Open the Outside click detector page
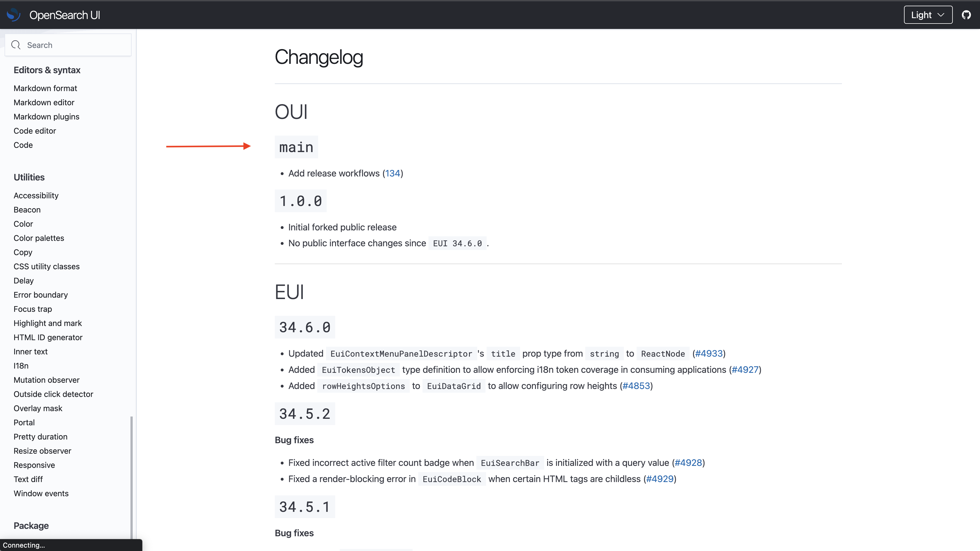The height and width of the screenshot is (551, 980). coord(53,394)
